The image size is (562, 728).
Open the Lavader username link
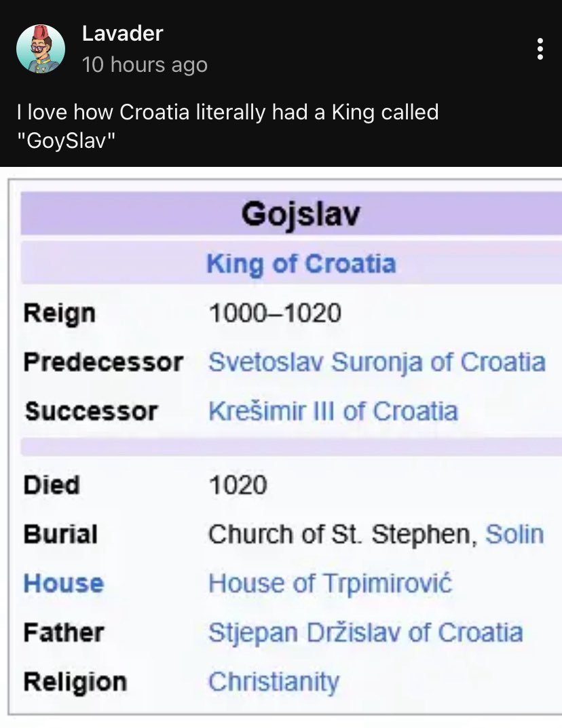click(122, 33)
